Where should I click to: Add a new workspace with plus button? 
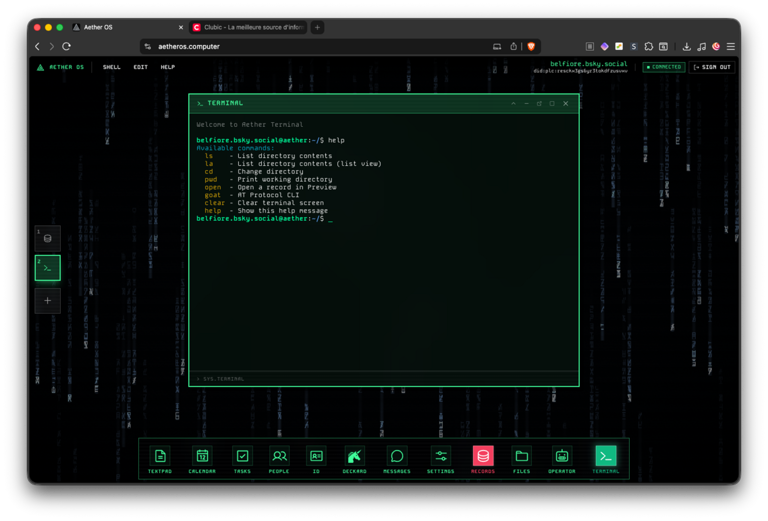[x=48, y=301]
